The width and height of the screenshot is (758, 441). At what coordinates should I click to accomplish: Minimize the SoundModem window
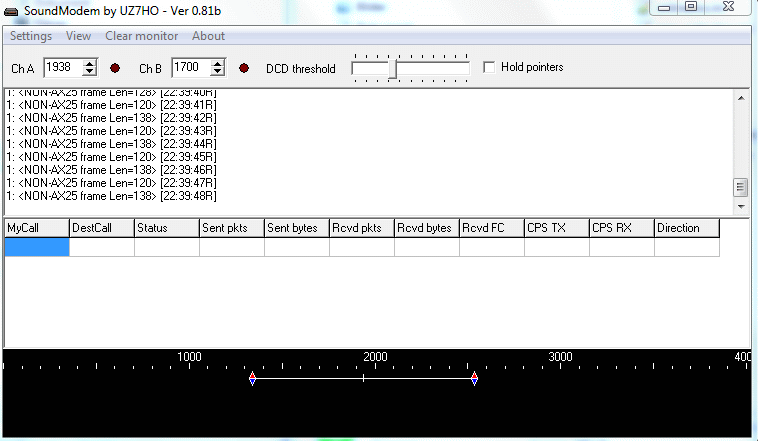pos(664,7)
